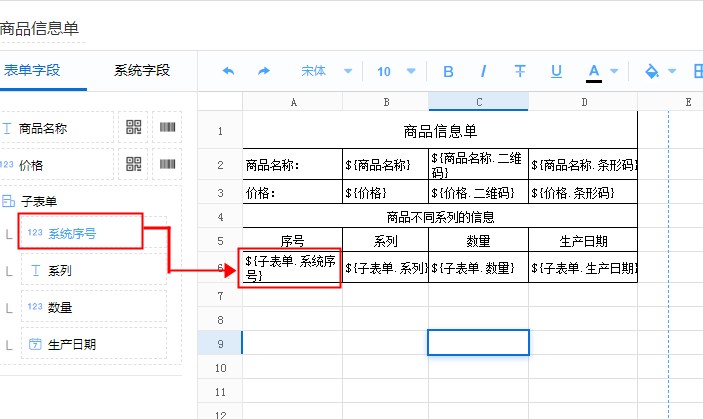Screen dimensions: 703x419
Task: Click the redo arrow in toolbar
Action: click(264, 71)
